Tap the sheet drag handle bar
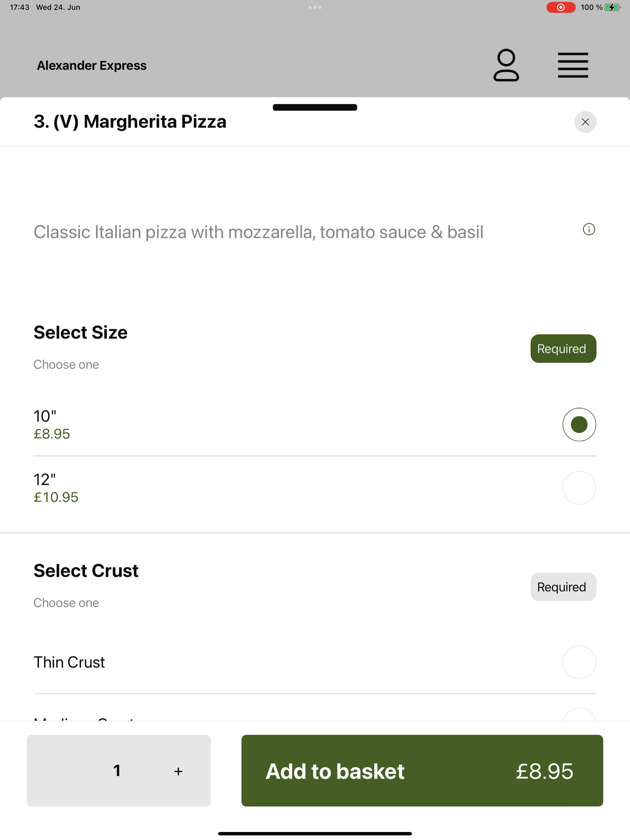 point(315,108)
